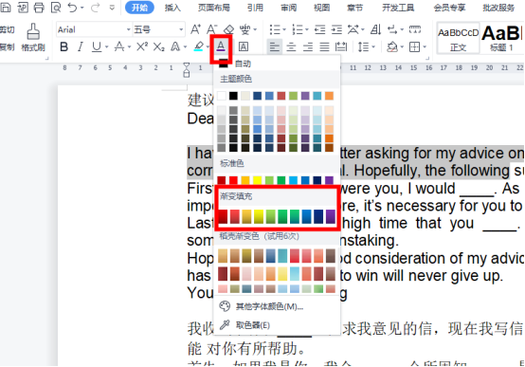Click the Redo arrow icon

point(95,7)
